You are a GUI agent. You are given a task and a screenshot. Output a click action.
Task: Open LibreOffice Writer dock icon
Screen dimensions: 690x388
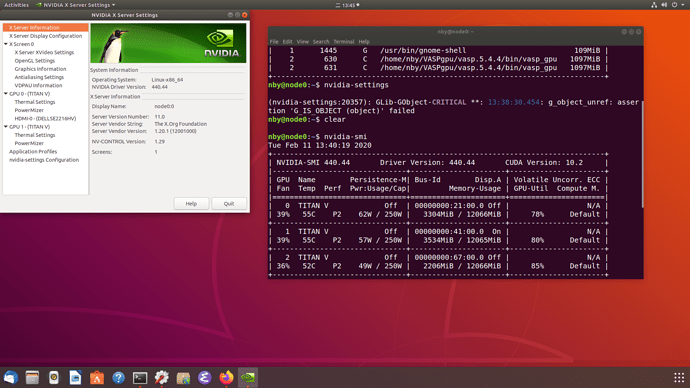(x=75, y=377)
